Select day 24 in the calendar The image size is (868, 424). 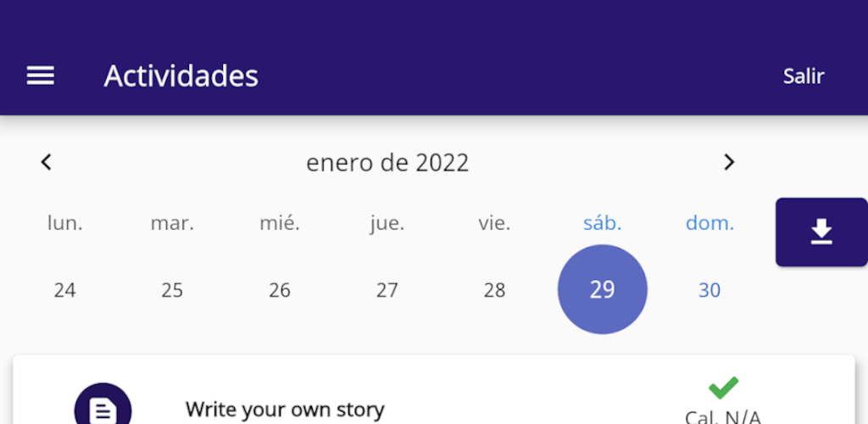tap(64, 290)
